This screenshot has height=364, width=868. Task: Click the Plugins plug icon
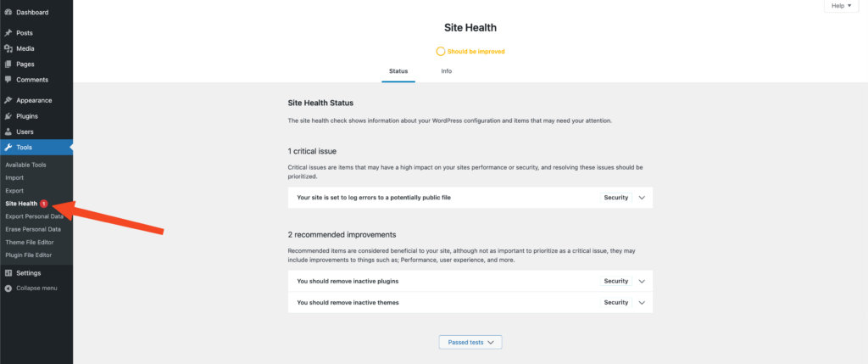pos(8,116)
